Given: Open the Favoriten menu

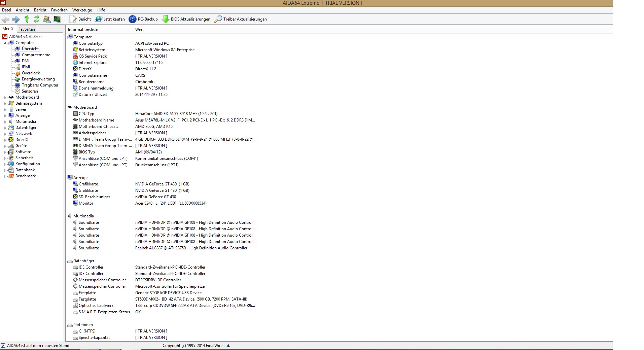Looking at the screenshot, I should point(59,10).
